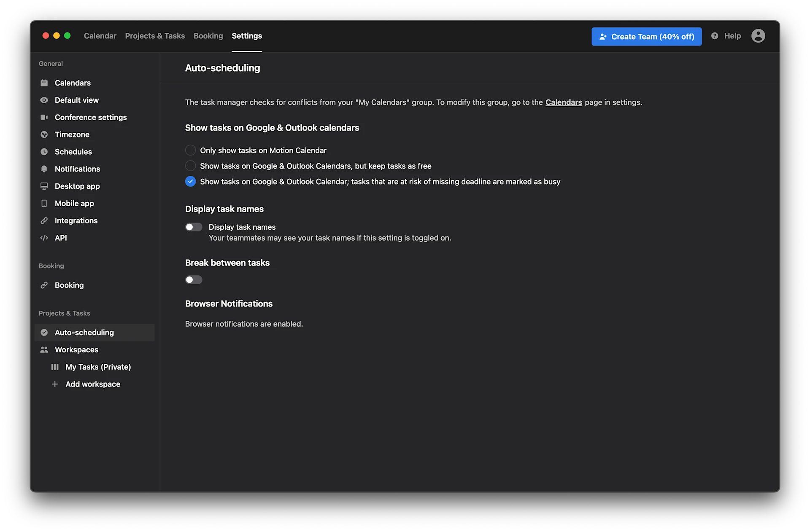This screenshot has width=810, height=532.
Task: Click the API code icon
Action: tap(44, 238)
